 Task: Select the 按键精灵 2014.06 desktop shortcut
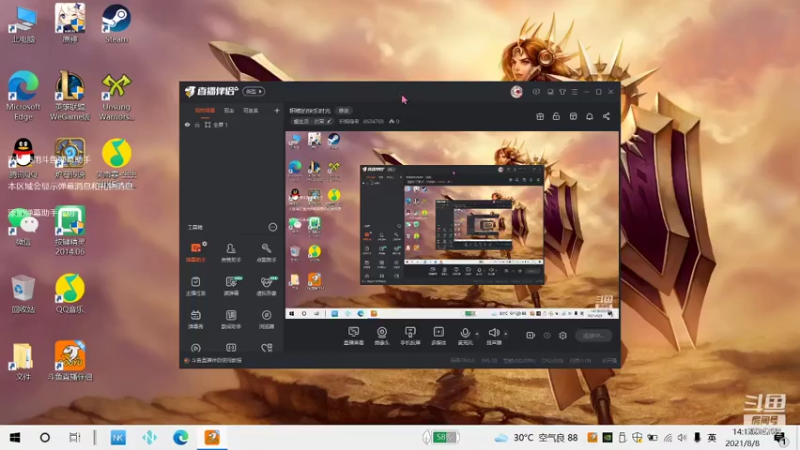click(x=70, y=231)
